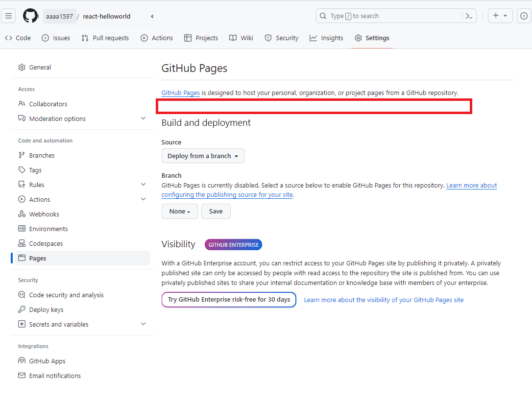Click the Tags tag icon
The width and height of the screenshot is (532, 402).
[22, 169]
